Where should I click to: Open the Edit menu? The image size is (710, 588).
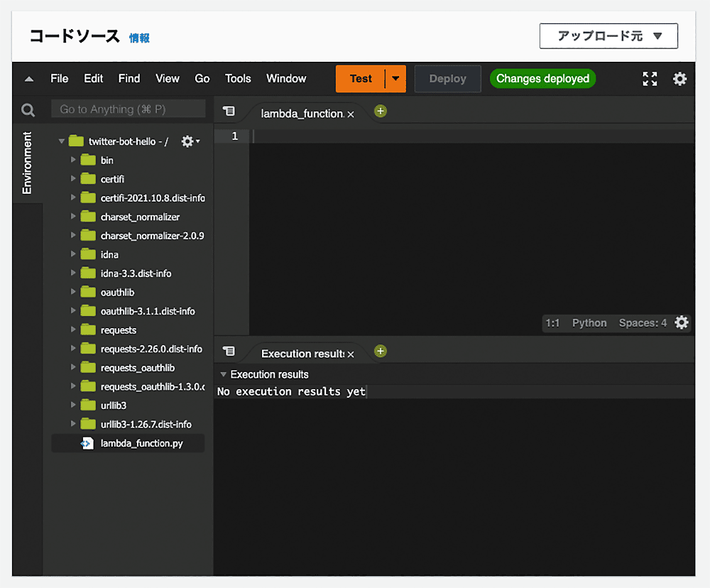point(93,79)
